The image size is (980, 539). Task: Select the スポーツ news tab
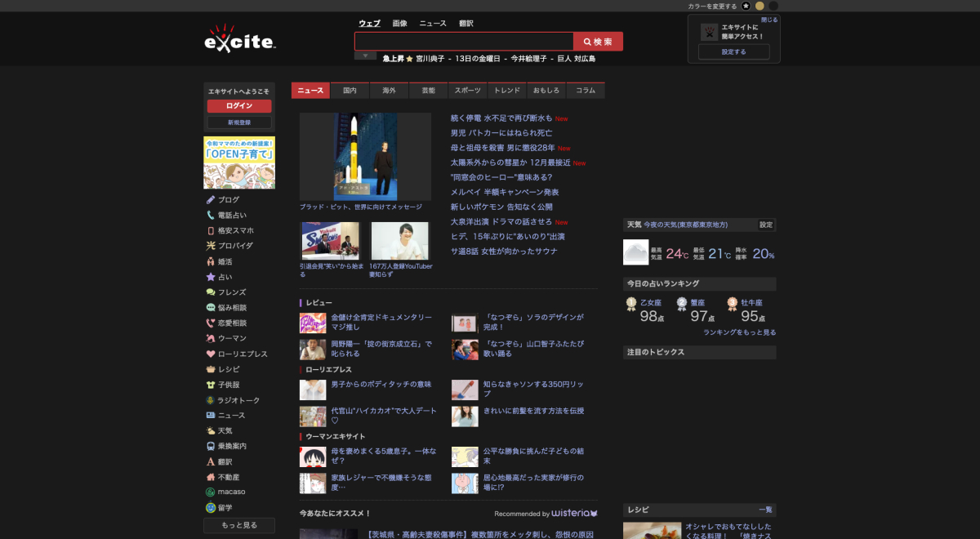tap(467, 91)
